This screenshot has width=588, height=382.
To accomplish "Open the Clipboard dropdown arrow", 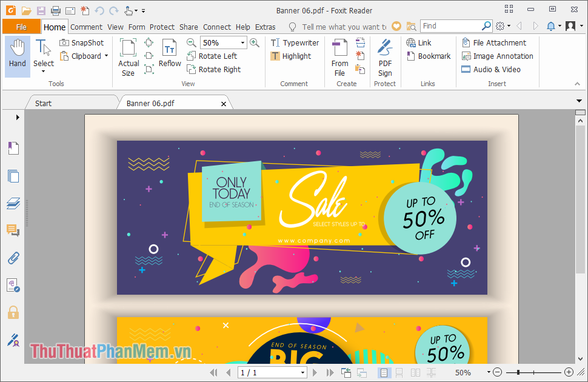I will pyautogui.click(x=107, y=56).
